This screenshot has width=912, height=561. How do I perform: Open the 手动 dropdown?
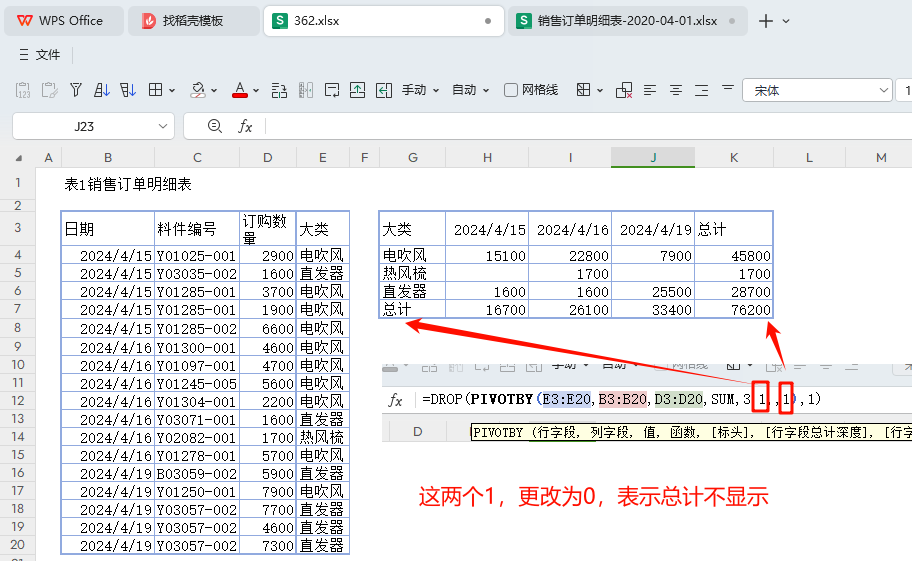tap(420, 90)
